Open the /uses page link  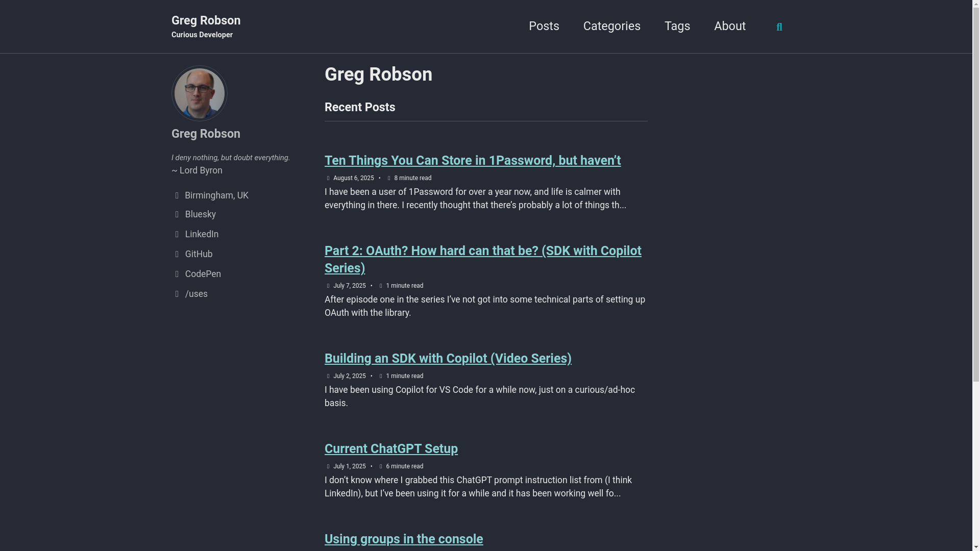pos(196,294)
